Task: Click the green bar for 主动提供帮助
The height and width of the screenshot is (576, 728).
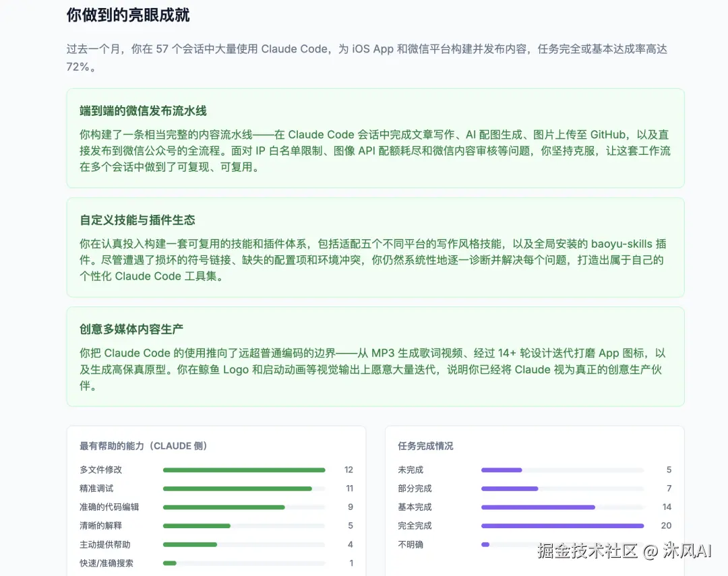Action: click(190, 544)
